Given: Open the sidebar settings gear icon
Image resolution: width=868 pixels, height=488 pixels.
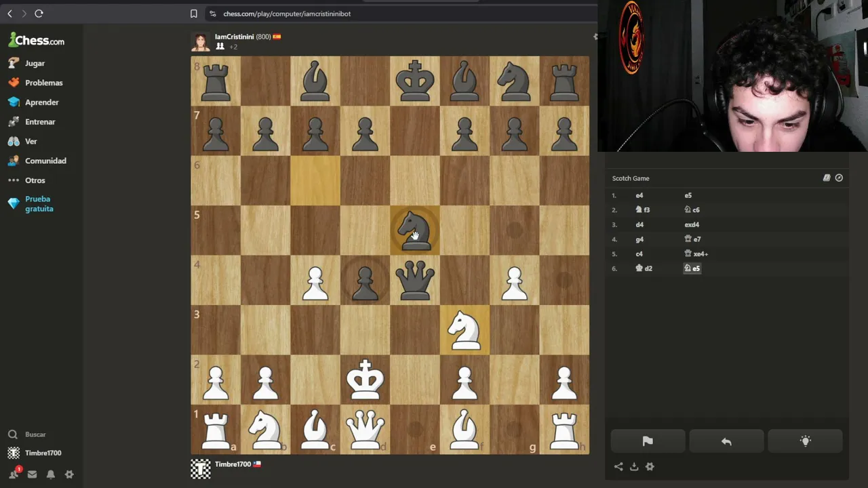Looking at the screenshot, I should [x=69, y=474].
